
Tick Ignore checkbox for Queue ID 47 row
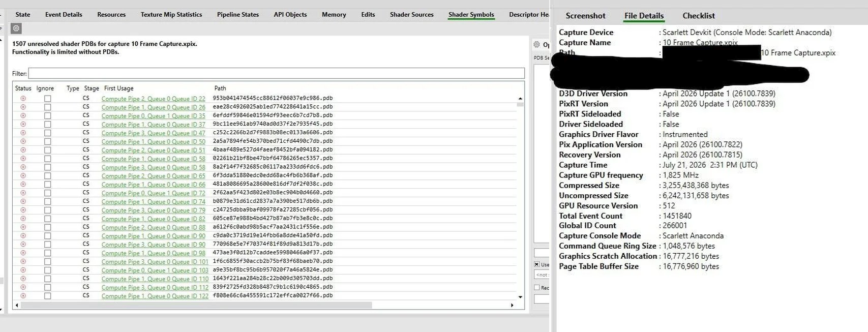click(47, 133)
